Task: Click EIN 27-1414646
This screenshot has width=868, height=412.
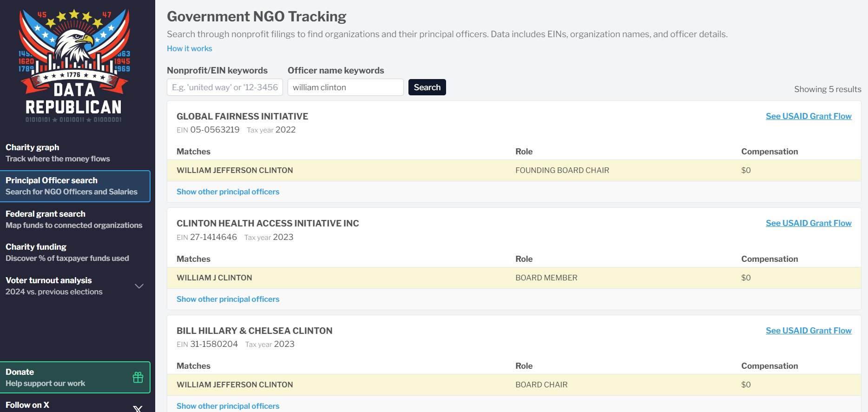Action: (207, 237)
